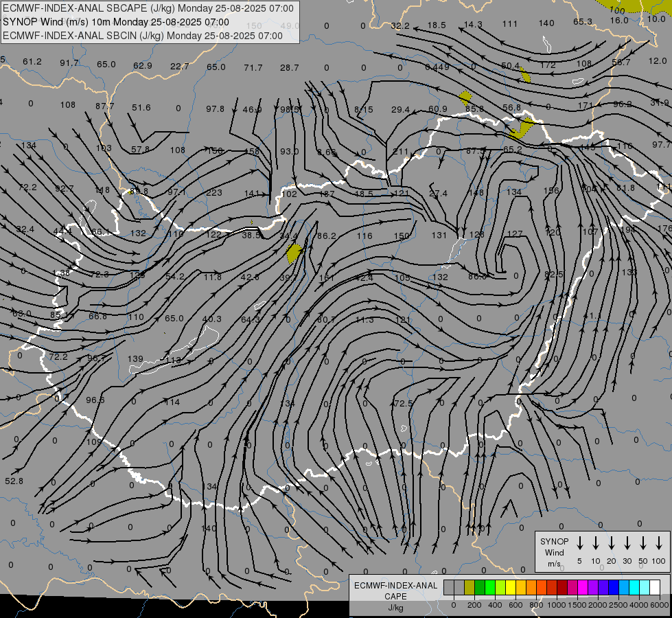Click the 800 tick label on CAPE scale
Screen dimensions: 672x618
point(535,605)
